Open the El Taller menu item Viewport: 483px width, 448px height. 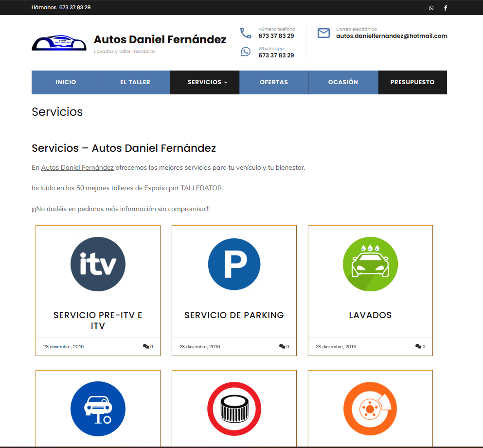point(135,82)
